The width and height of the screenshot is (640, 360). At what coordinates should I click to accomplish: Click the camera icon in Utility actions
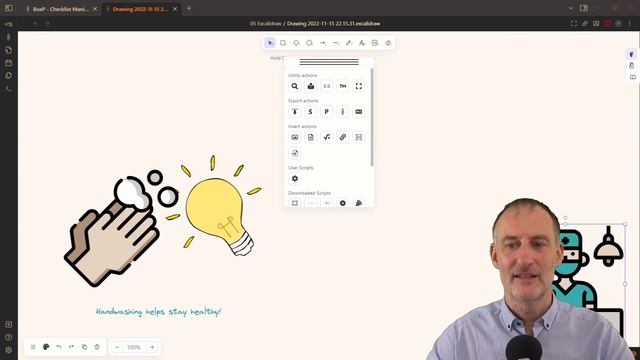311,86
